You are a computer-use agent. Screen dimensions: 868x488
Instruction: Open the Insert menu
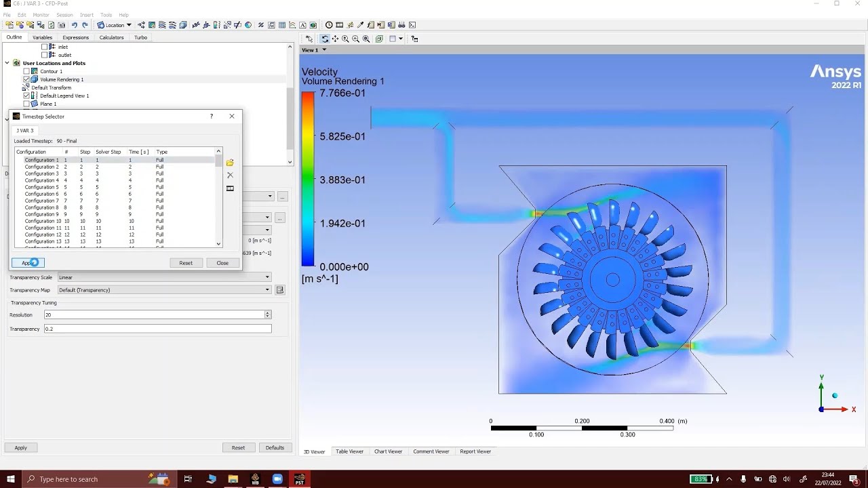coord(87,14)
